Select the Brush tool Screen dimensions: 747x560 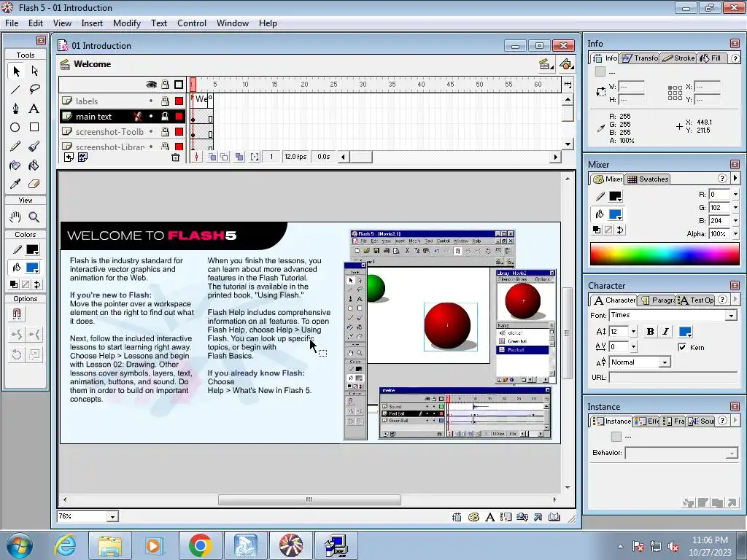tap(34, 146)
